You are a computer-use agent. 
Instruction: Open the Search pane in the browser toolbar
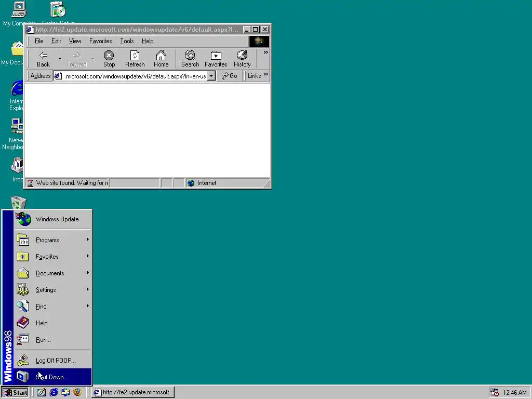[x=190, y=59]
